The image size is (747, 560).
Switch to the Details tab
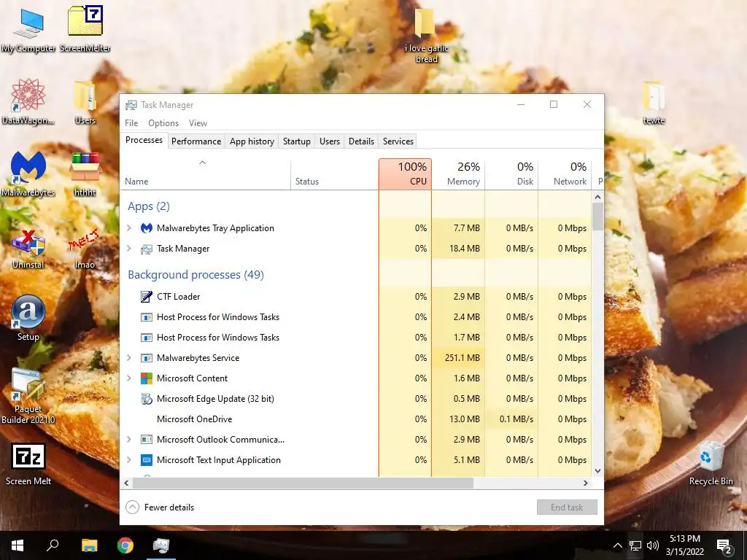tap(361, 141)
